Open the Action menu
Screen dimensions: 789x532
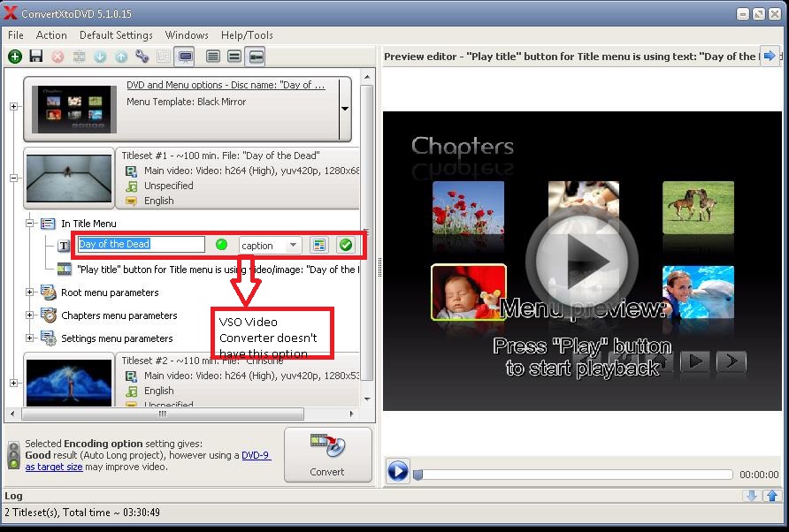pos(51,35)
